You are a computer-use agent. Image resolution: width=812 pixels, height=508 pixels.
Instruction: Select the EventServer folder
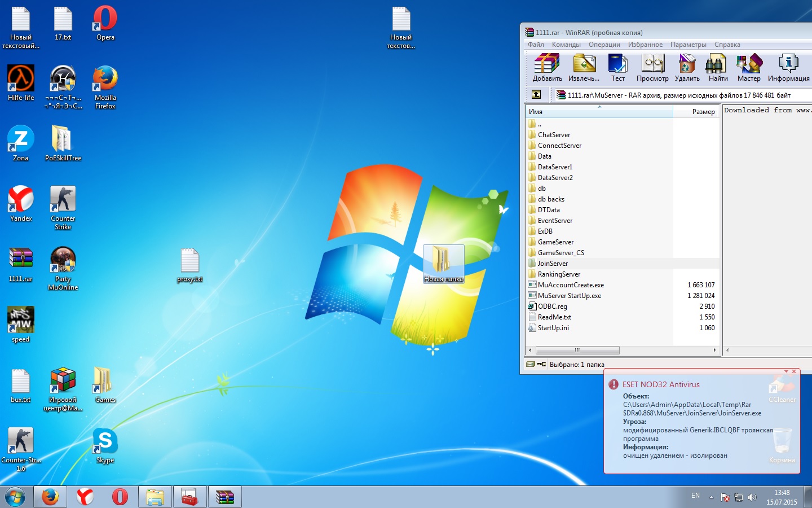click(x=555, y=221)
